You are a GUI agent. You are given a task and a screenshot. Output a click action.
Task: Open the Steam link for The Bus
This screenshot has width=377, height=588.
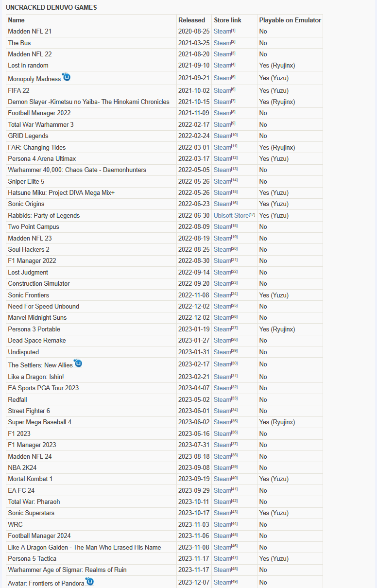click(x=223, y=43)
